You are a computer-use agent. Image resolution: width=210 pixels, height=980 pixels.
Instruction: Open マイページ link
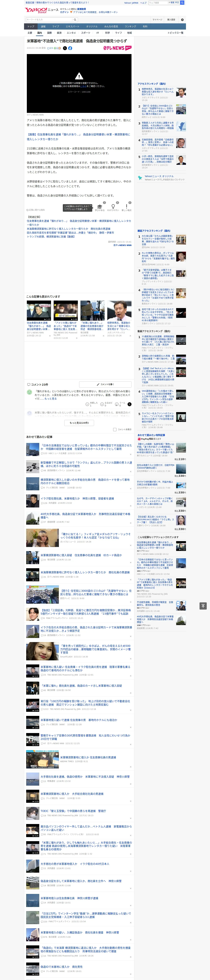157,20
